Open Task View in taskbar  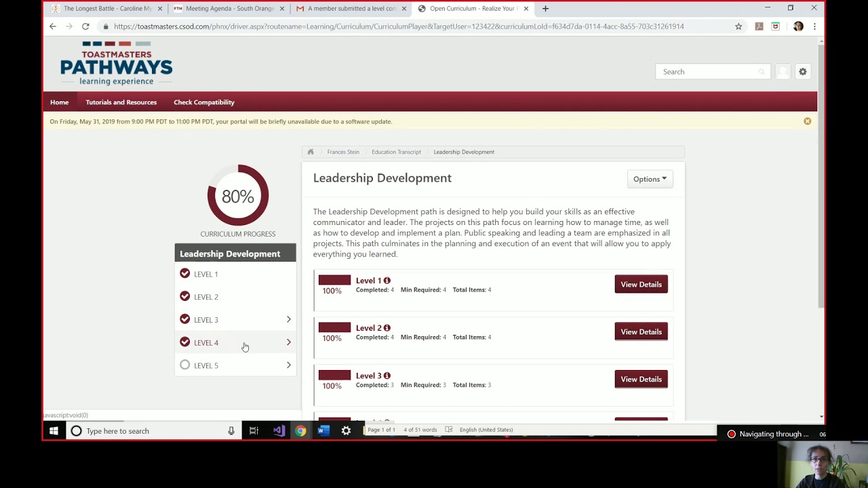pyautogui.click(x=254, y=431)
